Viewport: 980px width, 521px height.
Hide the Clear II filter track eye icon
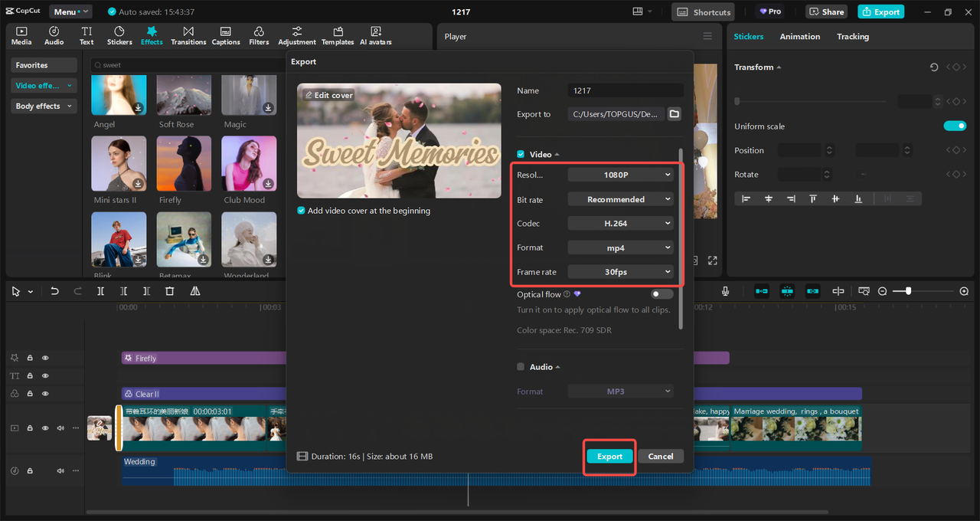(45, 394)
